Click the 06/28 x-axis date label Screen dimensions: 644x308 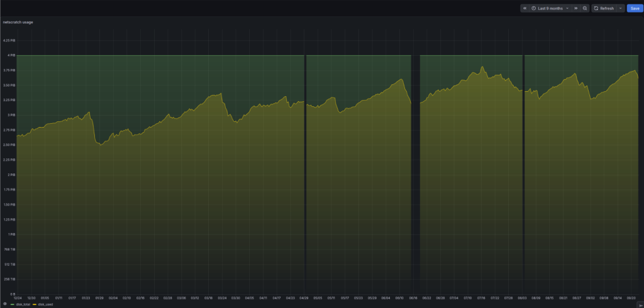[440, 298]
